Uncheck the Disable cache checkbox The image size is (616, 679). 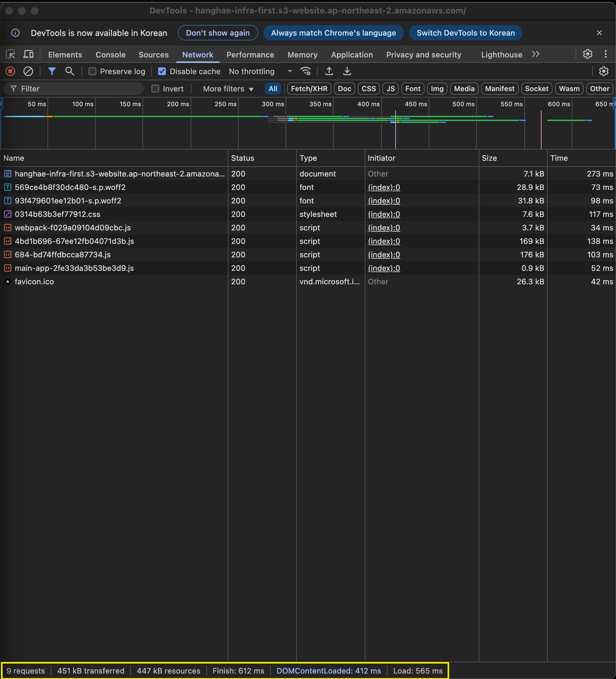coord(162,72)
